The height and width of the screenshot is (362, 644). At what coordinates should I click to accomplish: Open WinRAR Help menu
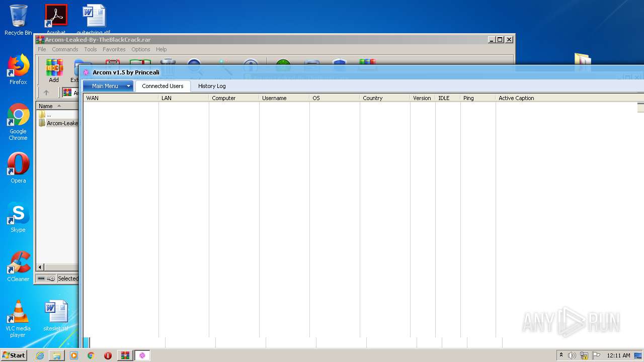point(161,49)
